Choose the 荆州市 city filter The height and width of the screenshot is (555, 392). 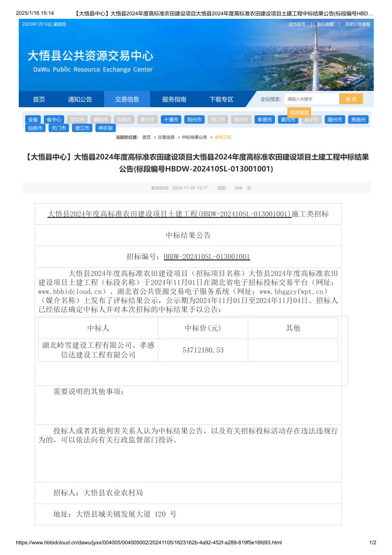point(195,120)
